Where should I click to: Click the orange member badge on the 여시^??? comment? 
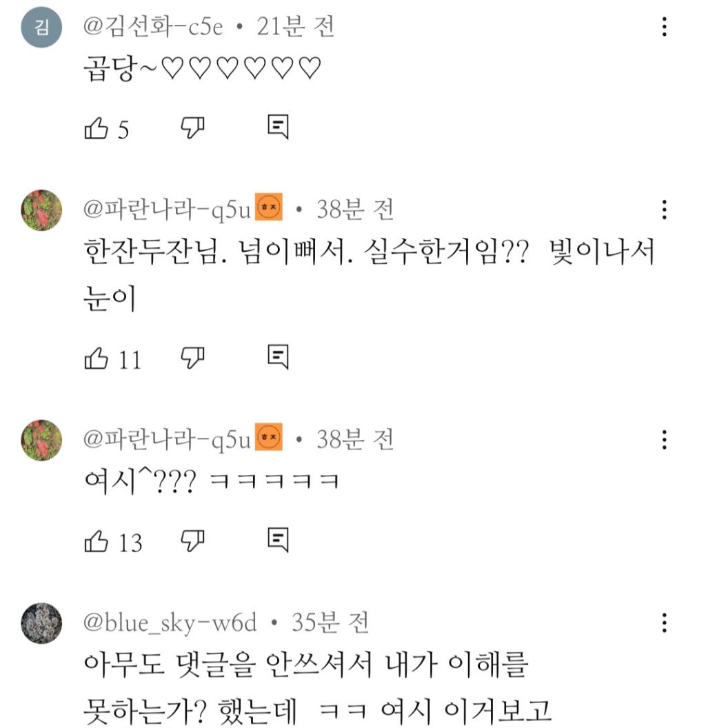269,438
